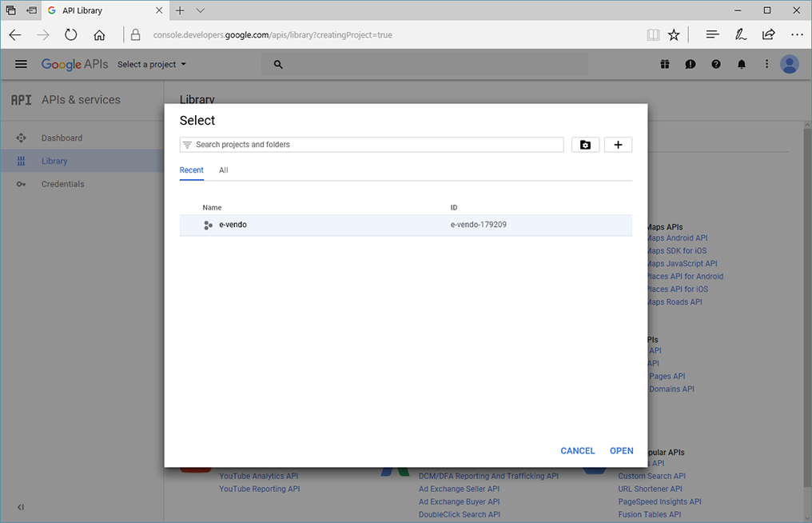Image resolution: width=812 pixels, height=523 pixels.
Task: Refresh the page
Action: pos(71,34)
